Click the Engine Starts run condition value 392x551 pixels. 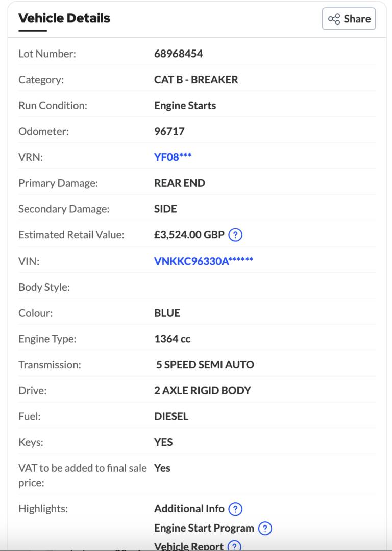[x=185, y=106]
